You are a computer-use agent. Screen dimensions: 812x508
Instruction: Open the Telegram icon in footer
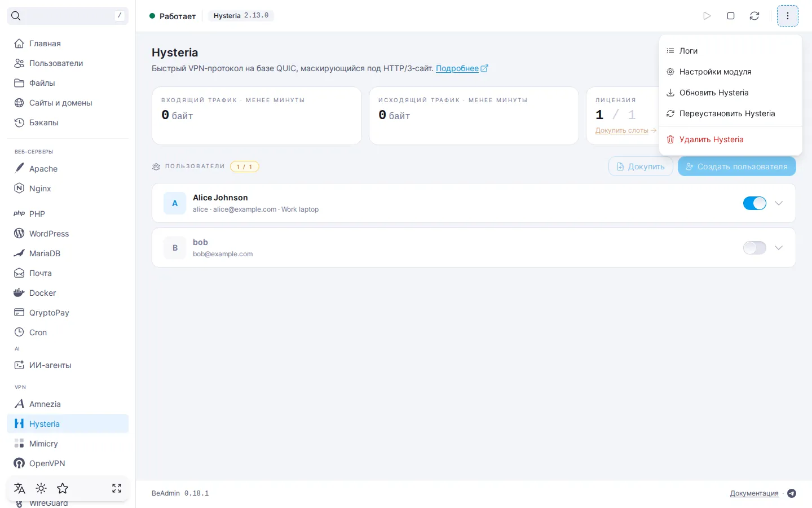click(792, 493)
